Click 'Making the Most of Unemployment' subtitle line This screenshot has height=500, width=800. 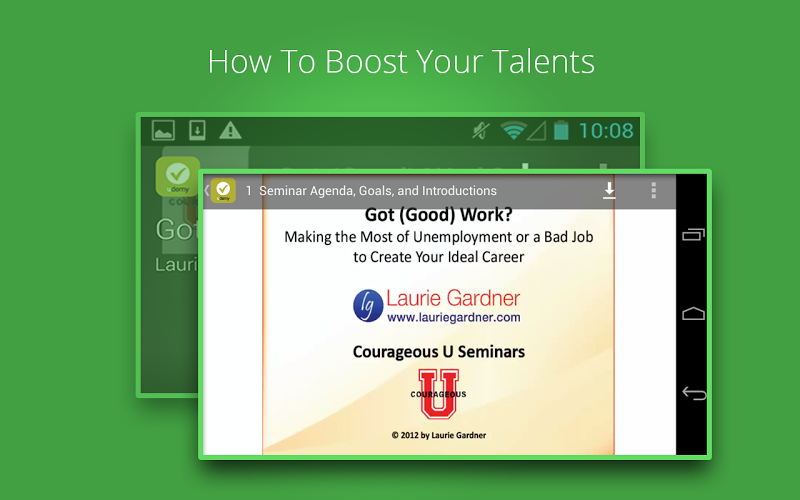click(439, 237)
